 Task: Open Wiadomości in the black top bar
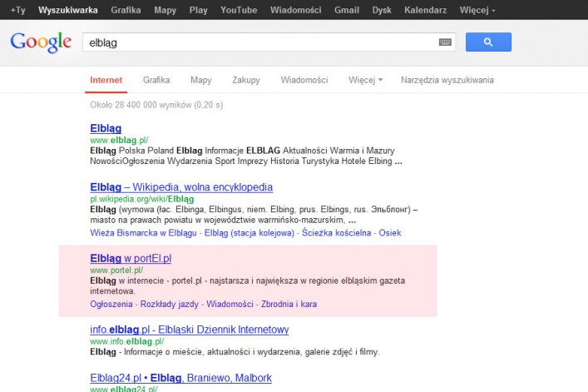(x=296, y=10)
